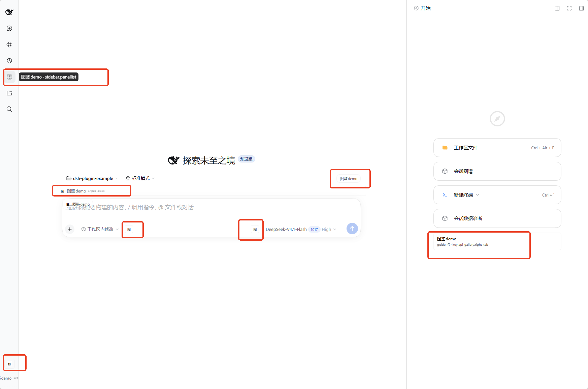Send the message with arrow button

click(x=352, y=229)
